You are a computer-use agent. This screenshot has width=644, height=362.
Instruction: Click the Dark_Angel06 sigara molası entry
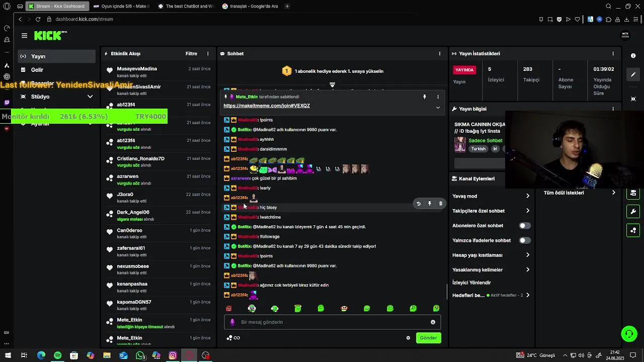tap(158, 216)
